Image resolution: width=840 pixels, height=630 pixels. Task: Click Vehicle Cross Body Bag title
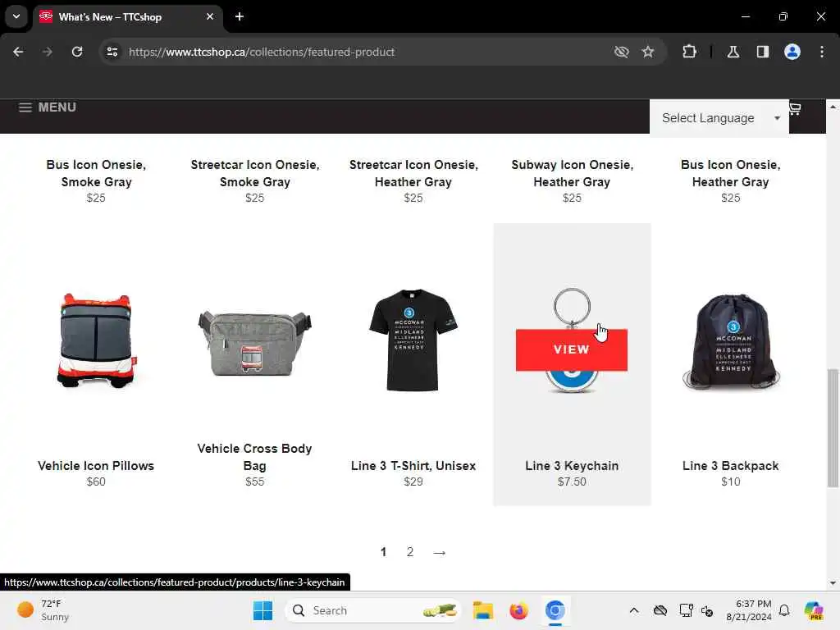coord(254,457)
